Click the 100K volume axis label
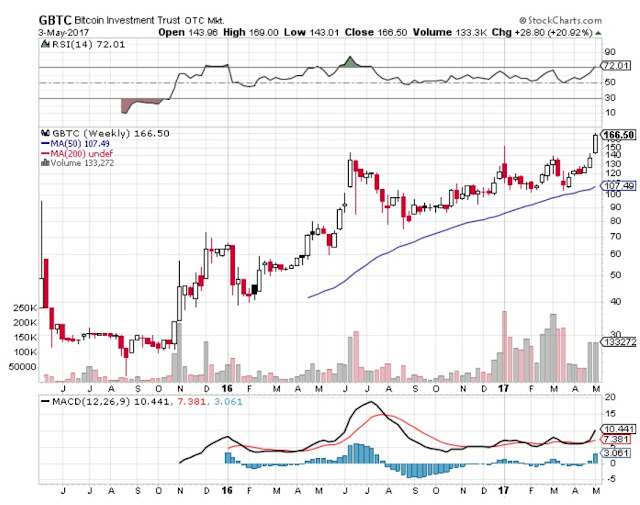The height and width of the screenshot is (505, 640). coord(25,352)
